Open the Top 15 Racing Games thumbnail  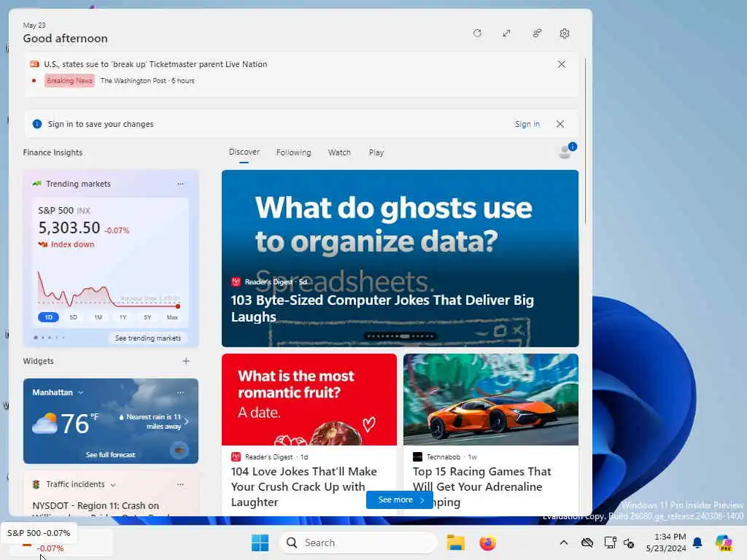[491, 400]
